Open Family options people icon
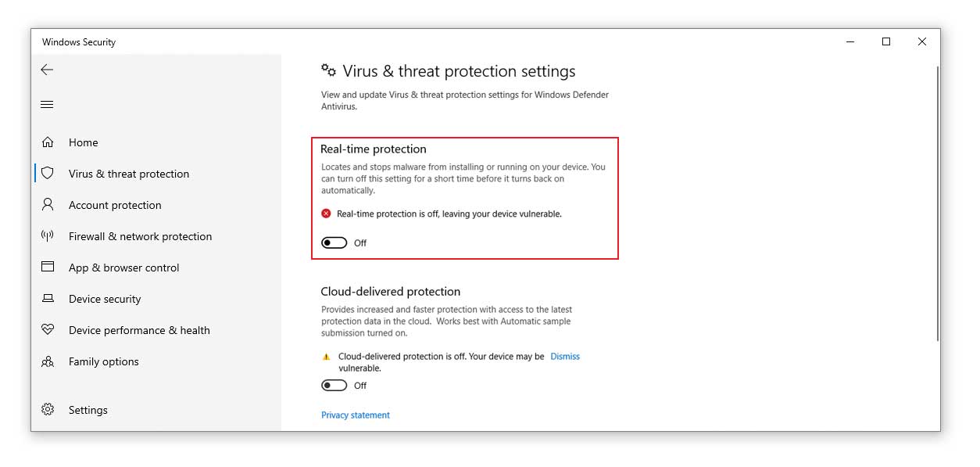The image size is (980, 467). click(48, 361)
